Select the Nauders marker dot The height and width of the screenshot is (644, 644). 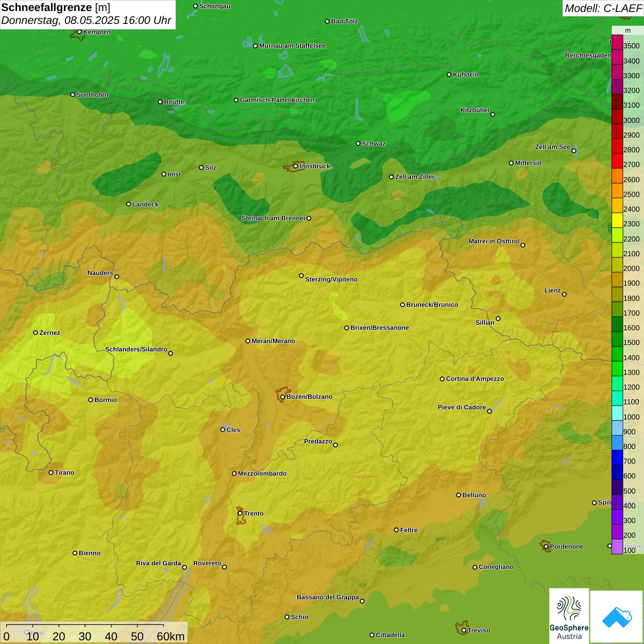(x=117, y=276)
